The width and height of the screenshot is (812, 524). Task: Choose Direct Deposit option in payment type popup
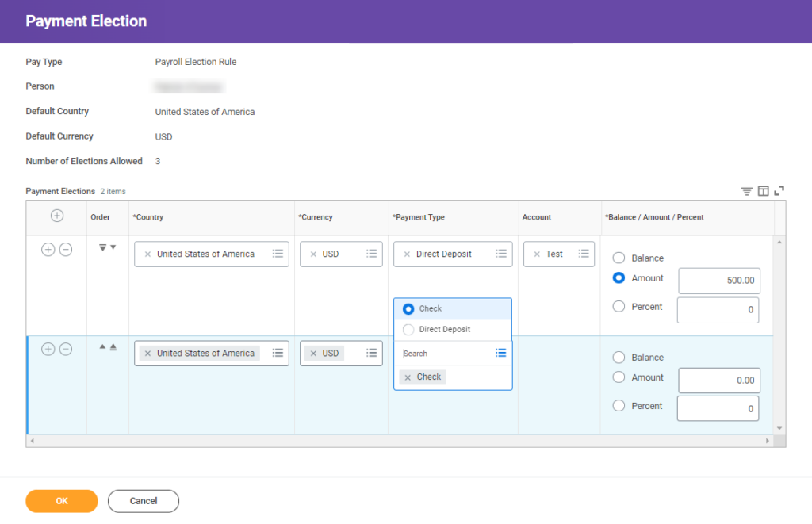[x=453, y=329]
